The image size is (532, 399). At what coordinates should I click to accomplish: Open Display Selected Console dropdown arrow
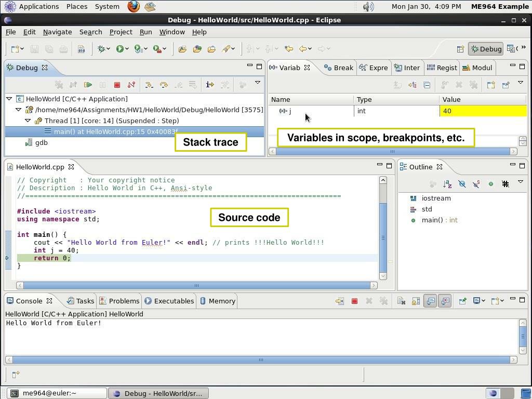pyautogui.click(x=483, y=301)
